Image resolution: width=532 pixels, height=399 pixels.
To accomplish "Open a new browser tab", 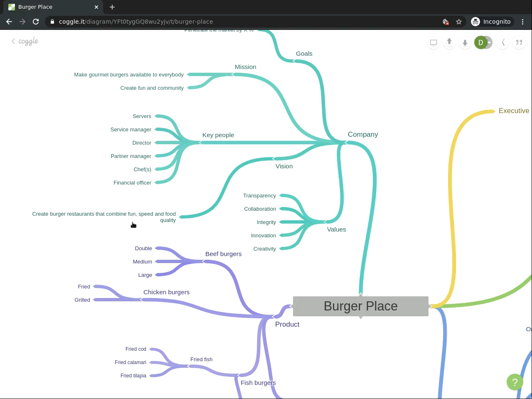I will click(112, 7).
